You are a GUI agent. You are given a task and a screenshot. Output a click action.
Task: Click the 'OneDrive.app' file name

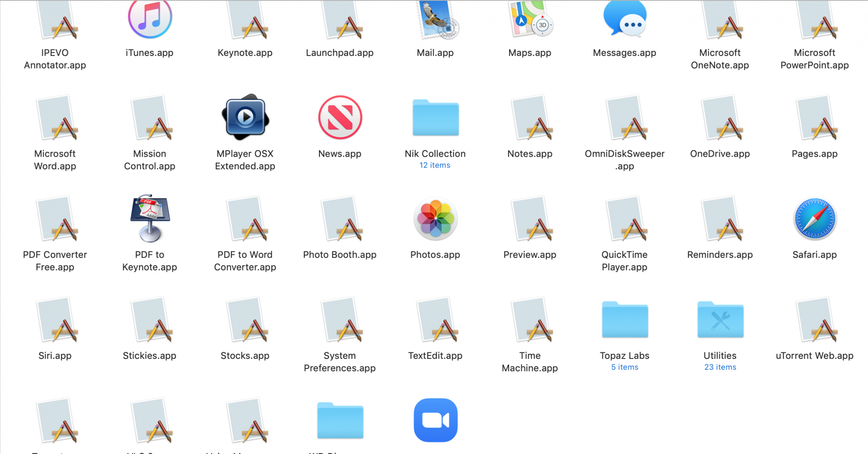[x=720, y=154]
